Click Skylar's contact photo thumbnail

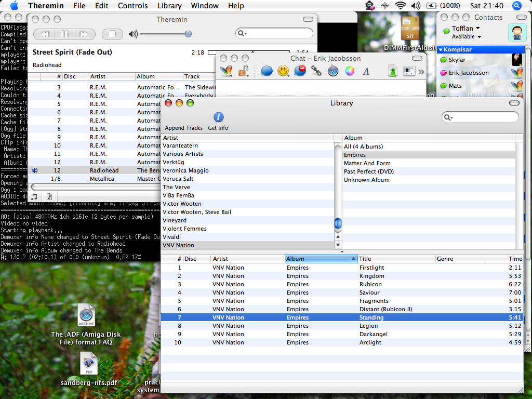517,60
